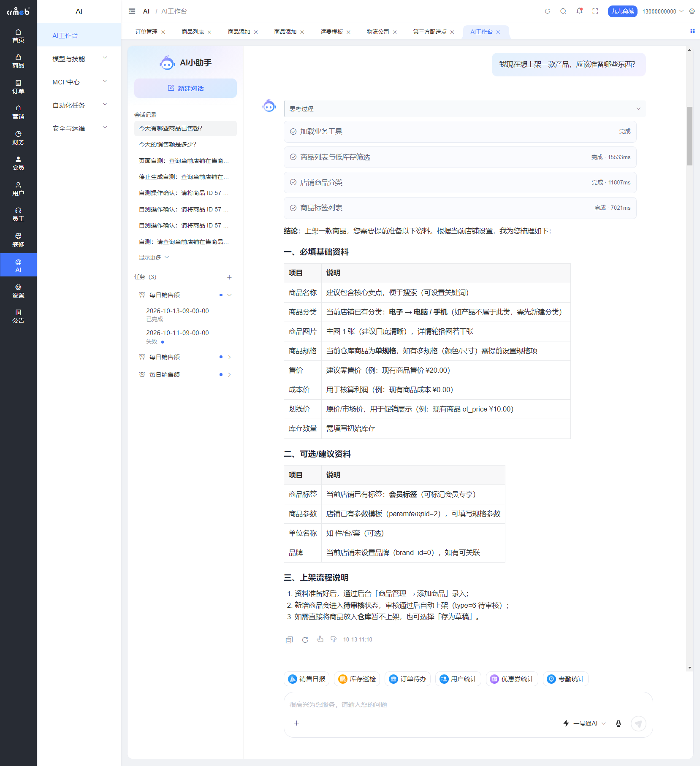Switch to the 运费模板 tab
700x766 pixels.
(331, 32)
